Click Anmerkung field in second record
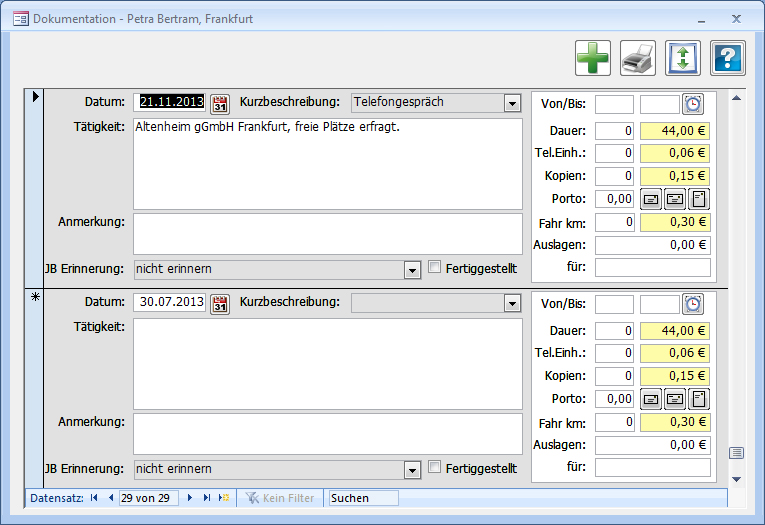The image size is (765, 525). click(328, 434)
